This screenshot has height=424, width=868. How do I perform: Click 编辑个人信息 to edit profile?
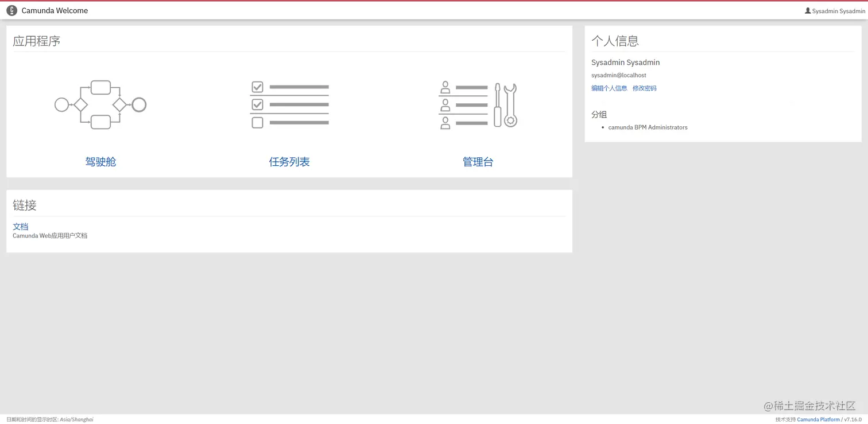(609, 88)
